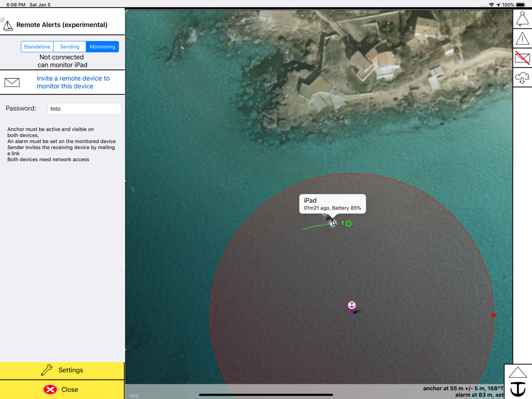532x399 pixels.
Task: Switch to Standalone mode
Action: [x=37, y=47]
